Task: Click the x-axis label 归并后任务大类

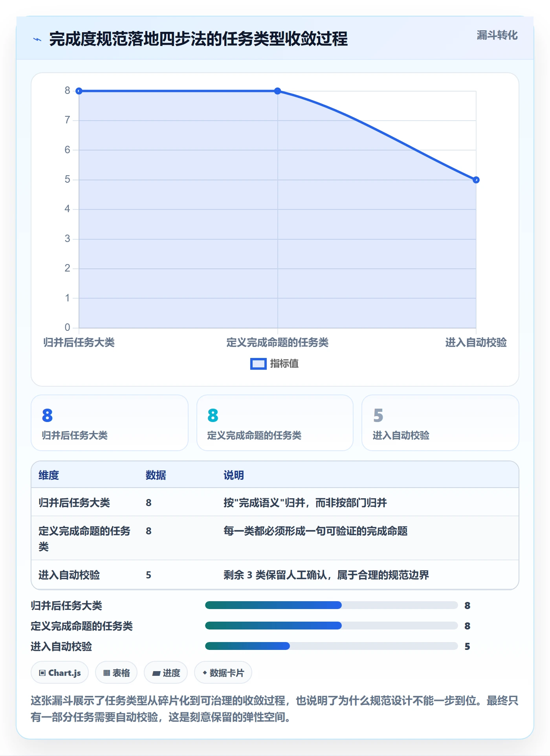Action: point(79,343)
